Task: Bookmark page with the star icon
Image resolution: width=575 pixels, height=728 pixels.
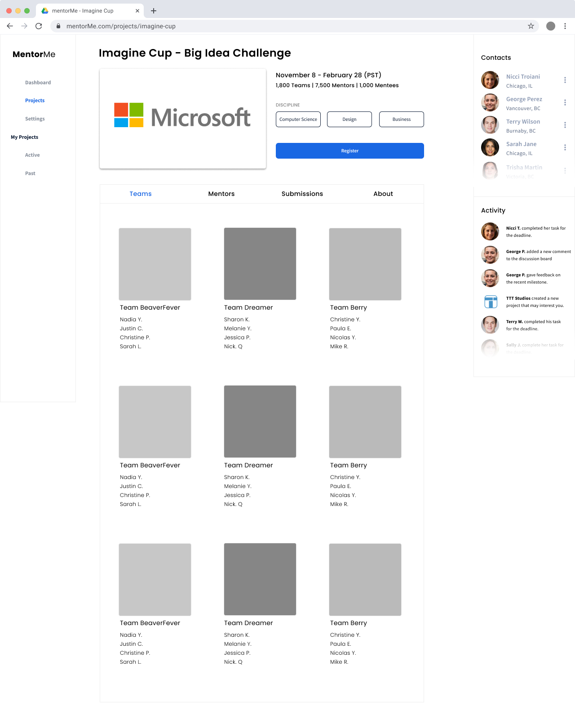Action: (x=531, y=26)
